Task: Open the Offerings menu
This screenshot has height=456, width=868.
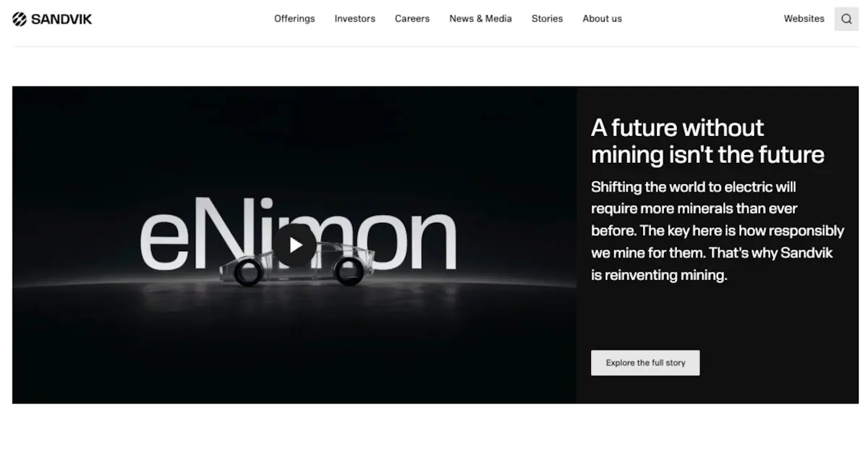Action: [294, 19]
